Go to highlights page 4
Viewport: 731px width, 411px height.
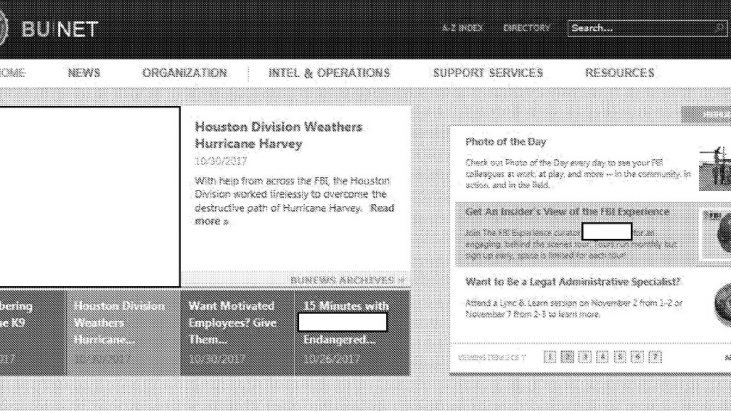click(602, 357)
